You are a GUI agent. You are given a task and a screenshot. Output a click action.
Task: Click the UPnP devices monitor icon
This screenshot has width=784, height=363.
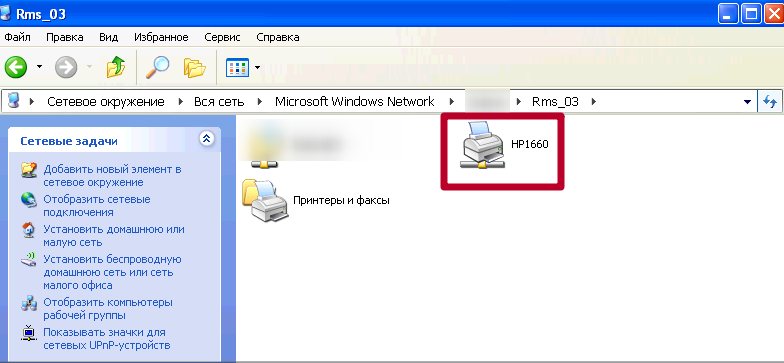[28, 333]
